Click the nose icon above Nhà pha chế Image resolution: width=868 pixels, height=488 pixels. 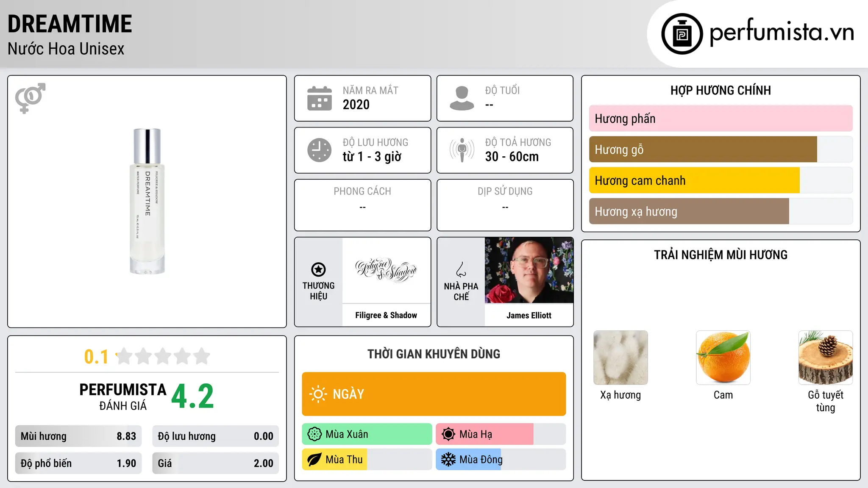[461, 269]
